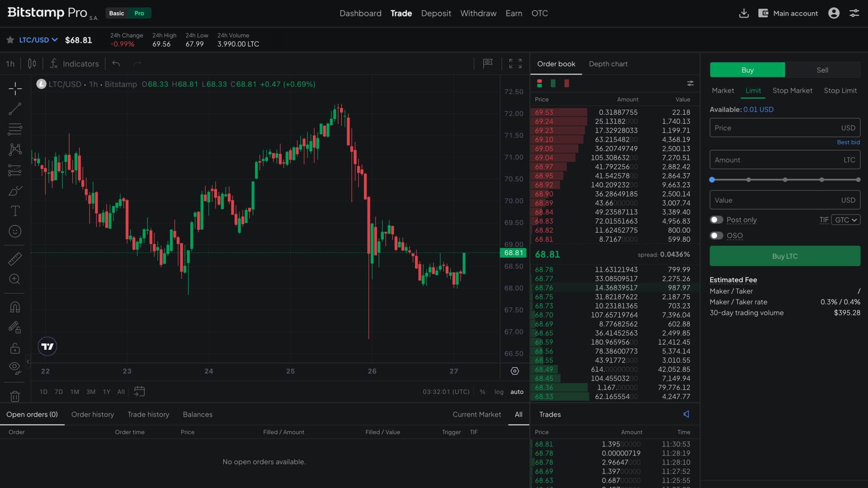
Task: Remove drawings with the trash icon
Action: [15, 396]
